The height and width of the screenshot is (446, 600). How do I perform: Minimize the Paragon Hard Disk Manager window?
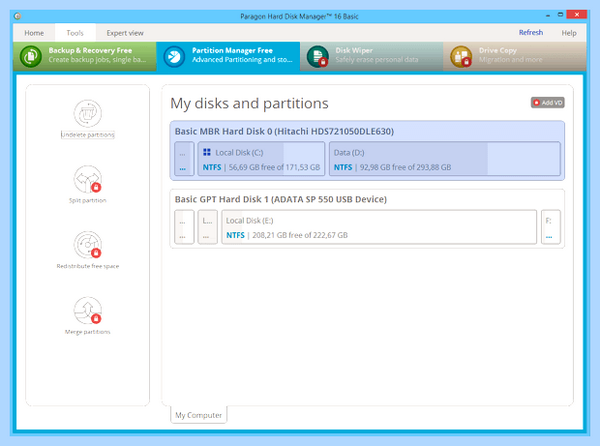tap(548, 15)
